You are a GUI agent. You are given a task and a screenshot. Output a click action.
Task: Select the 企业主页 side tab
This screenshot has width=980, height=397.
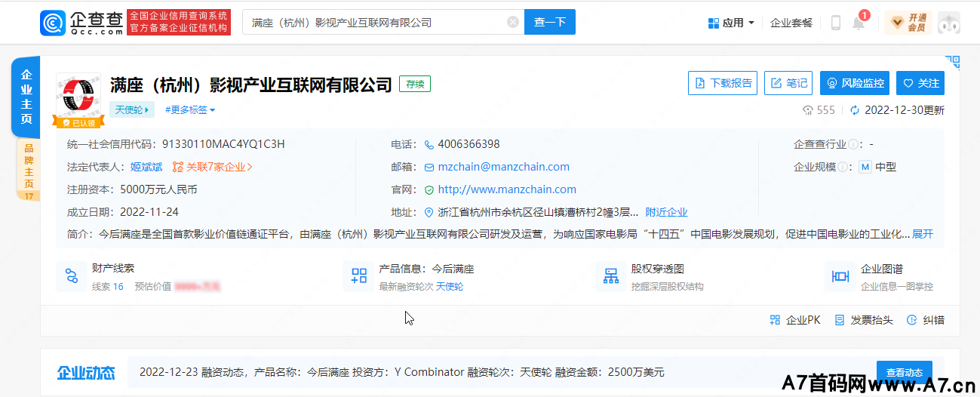click(26, 97)
